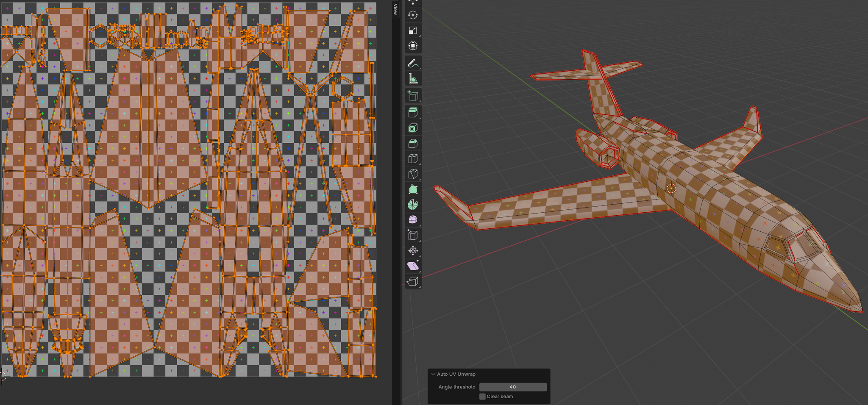Enable the Clear seam checkbox
The height and width of the screenshot is (405, 868).
(482, 397)
